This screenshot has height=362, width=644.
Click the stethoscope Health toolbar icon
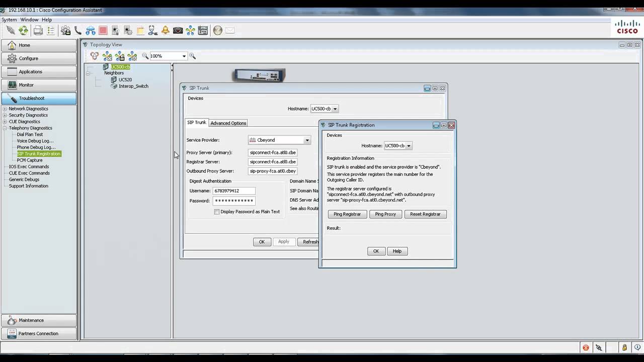(x=153, y=31)
